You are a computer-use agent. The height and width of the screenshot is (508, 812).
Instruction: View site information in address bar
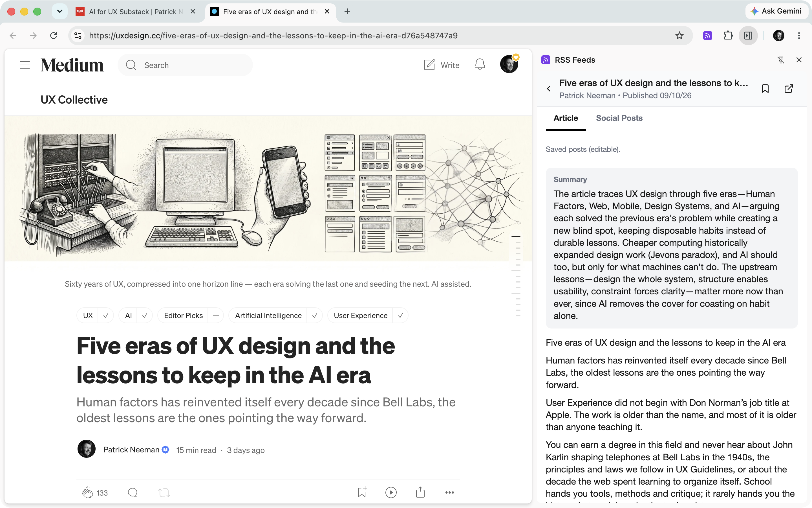click(78, 36)
